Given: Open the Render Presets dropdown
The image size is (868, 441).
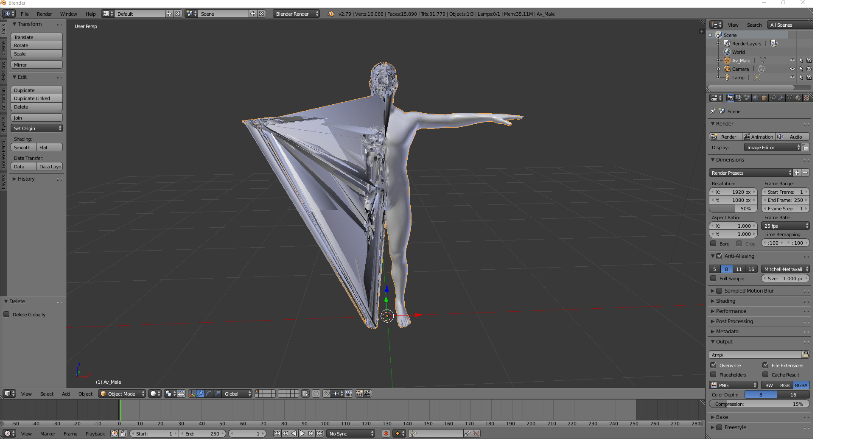Looking at the screenshot, I should pos(750,173).
